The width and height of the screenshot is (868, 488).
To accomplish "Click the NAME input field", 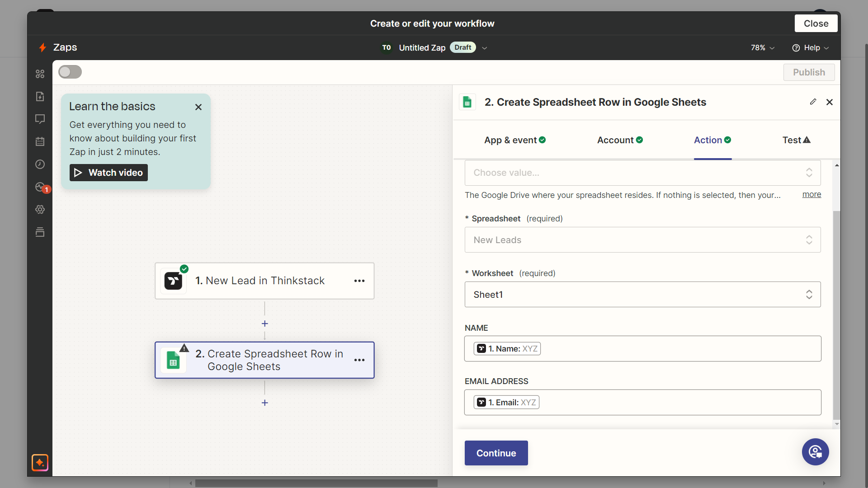I will [642, 348].
